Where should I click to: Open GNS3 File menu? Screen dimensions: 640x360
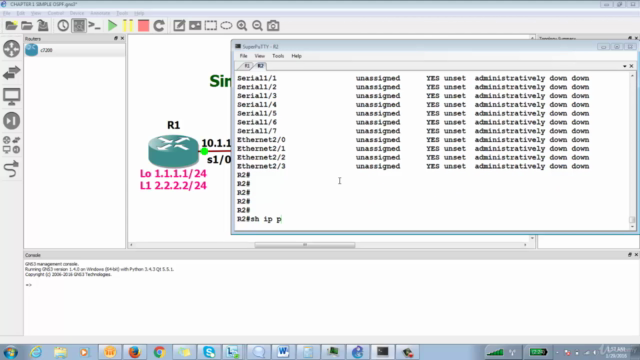(7, 13)
